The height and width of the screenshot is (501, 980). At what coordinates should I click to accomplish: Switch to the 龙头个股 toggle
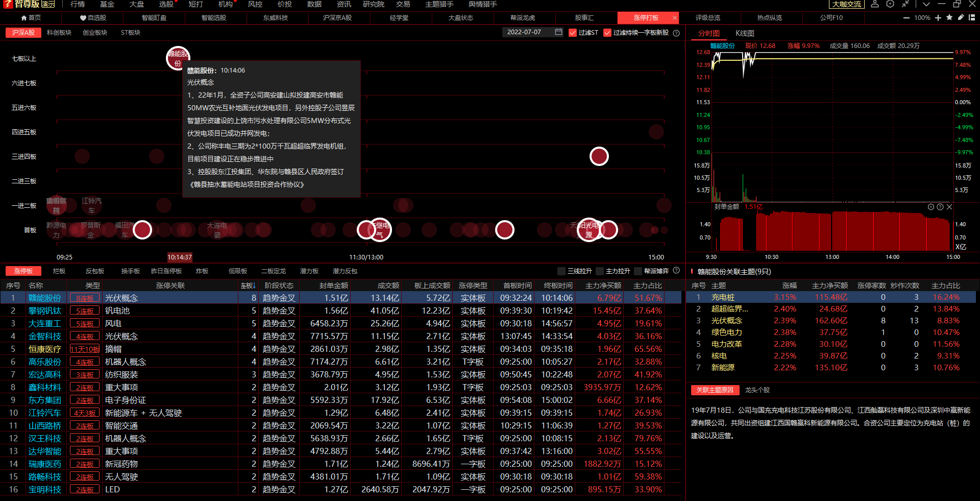757,390
